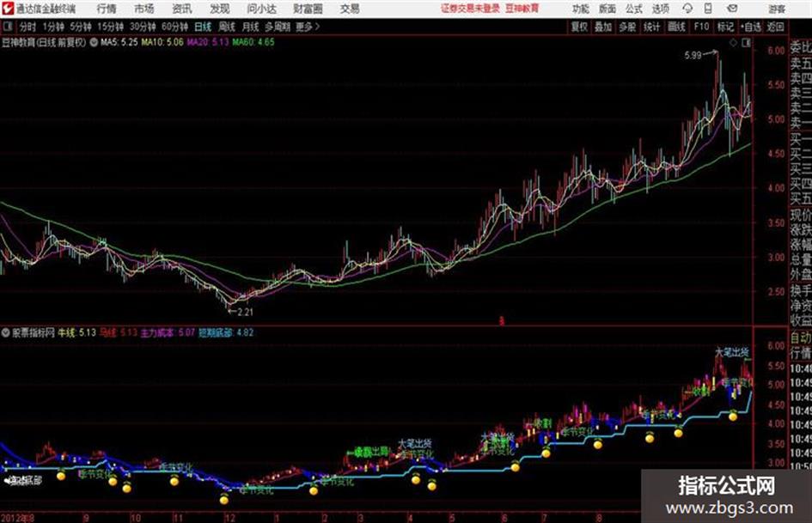Click the 2.21 low price annotation
Image resolution: width=812 pixels, height=523 pixels.
[244, 313]
